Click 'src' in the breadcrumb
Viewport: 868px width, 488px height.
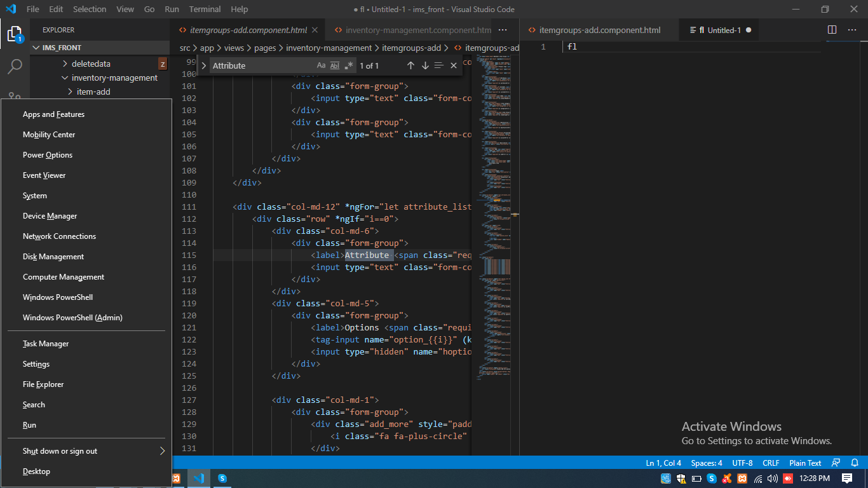click(x=185, y=48)
